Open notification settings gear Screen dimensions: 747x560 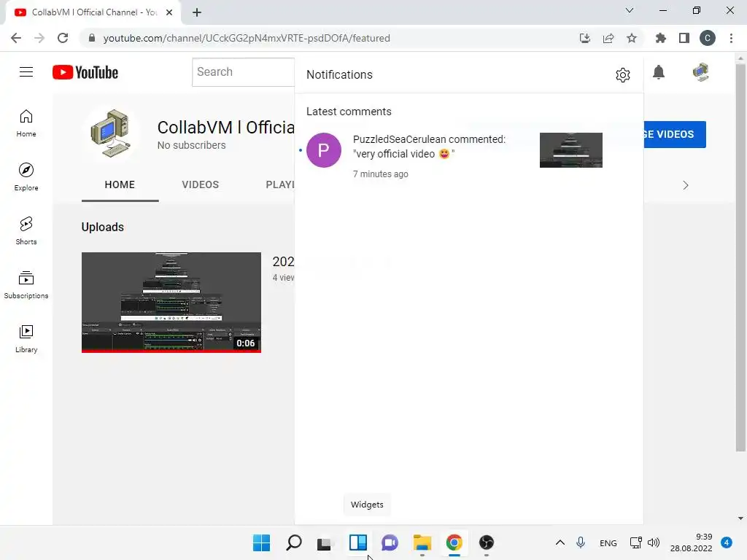(x=623, y=75)
